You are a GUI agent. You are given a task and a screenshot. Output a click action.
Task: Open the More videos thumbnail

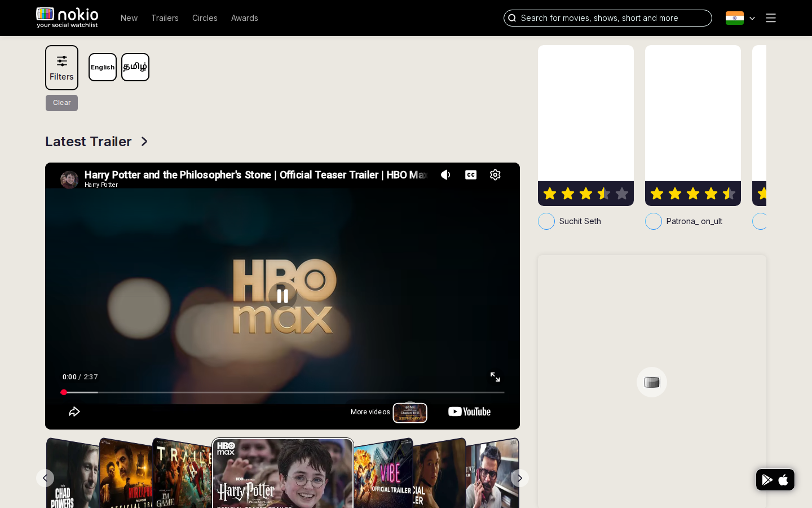(x=410, y=413)
